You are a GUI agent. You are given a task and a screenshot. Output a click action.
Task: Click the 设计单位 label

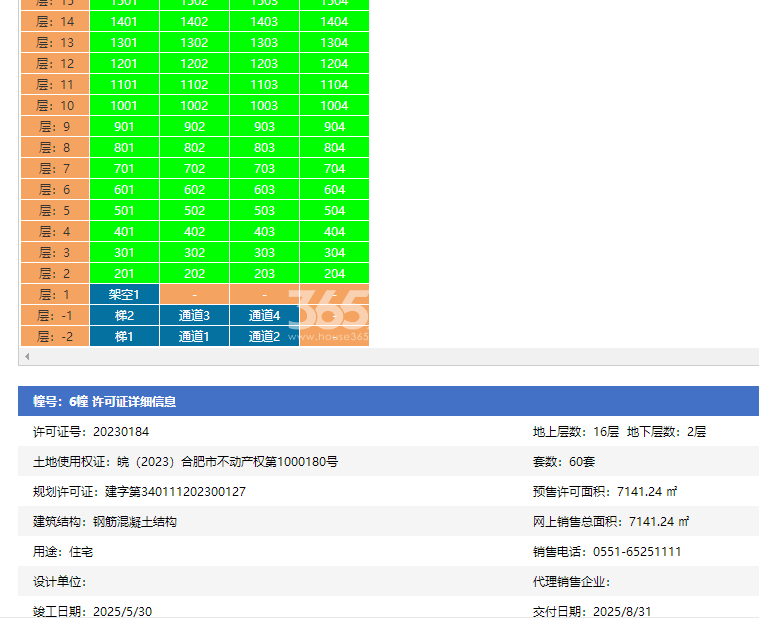60,582
